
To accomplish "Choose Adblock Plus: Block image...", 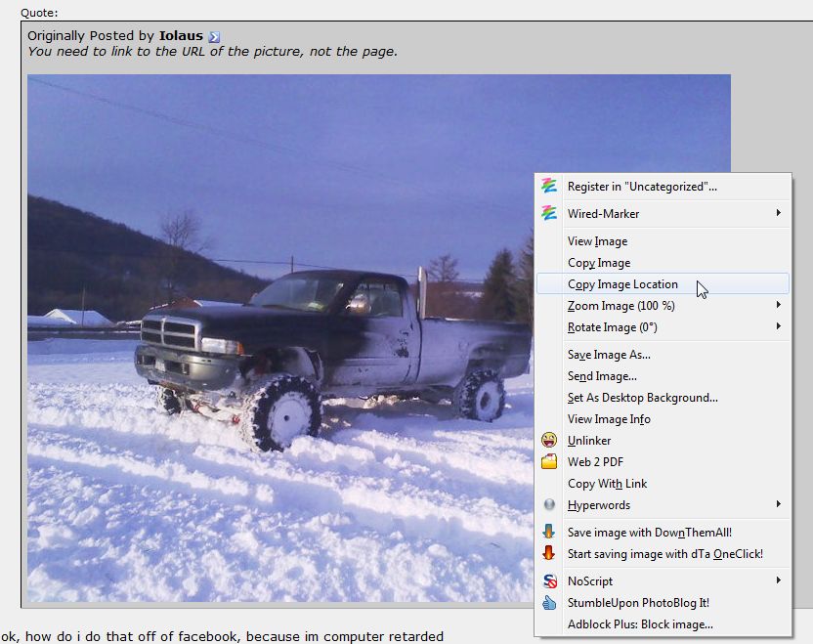I will pos(663,624).
